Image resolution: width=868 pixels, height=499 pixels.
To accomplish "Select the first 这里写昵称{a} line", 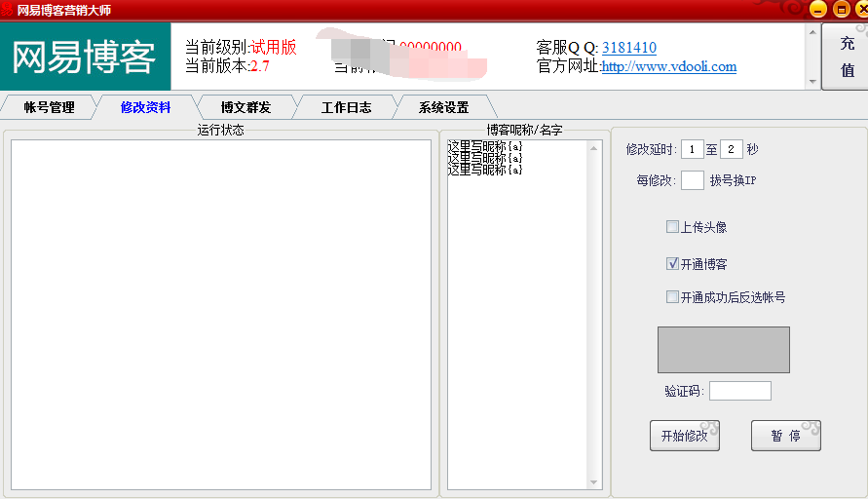I will coord(485,147).
